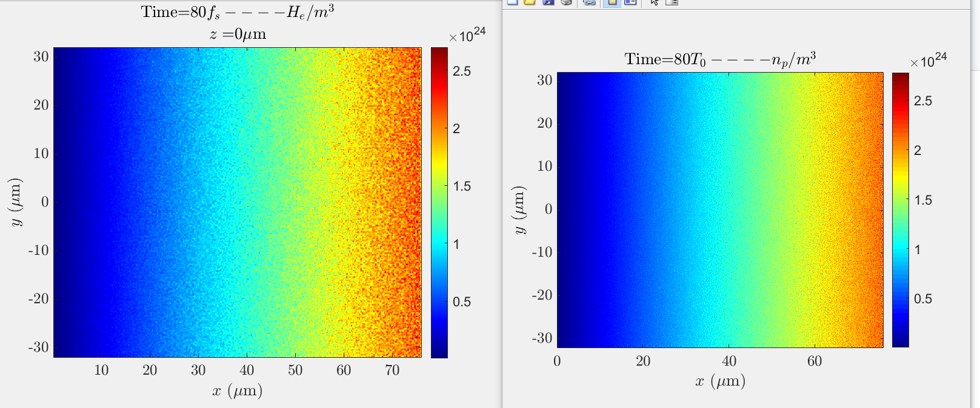Toggle the Insert Colorbar toolbar icon

(x=612, y=3)
